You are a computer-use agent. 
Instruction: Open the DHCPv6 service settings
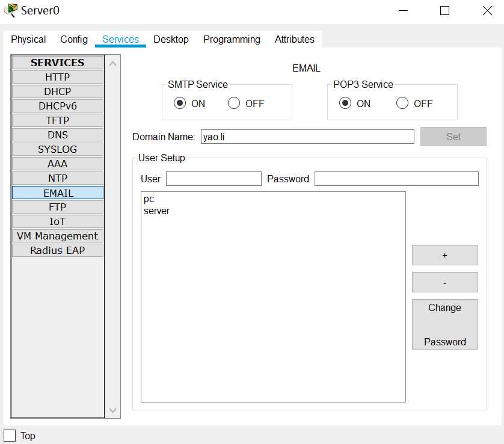58,106
